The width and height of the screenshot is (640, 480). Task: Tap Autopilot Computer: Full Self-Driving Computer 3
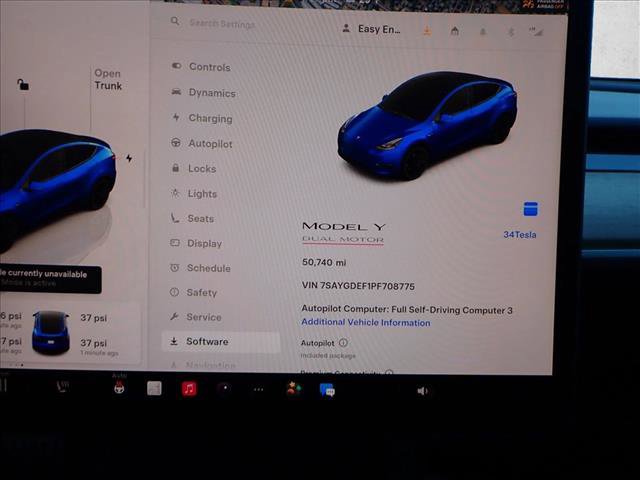(407, 309)
